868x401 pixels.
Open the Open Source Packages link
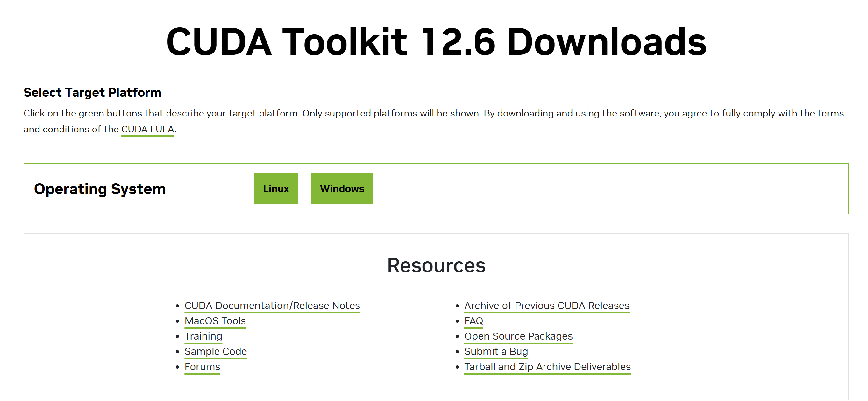pos(518,336)
